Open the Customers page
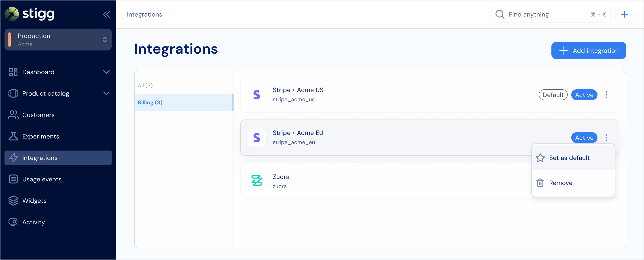This screenshot has height=260, width=644. tap(58, 115)
